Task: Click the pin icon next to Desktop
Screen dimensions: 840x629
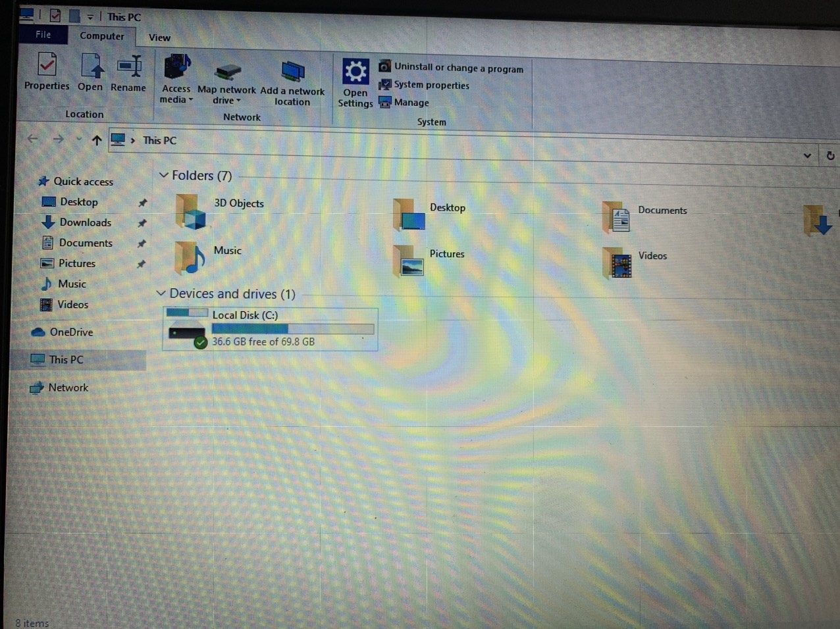Action: pos(142,203)
